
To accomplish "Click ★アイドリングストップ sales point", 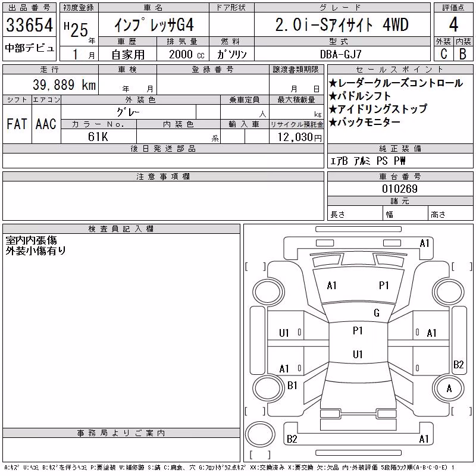I will (378, 109).
